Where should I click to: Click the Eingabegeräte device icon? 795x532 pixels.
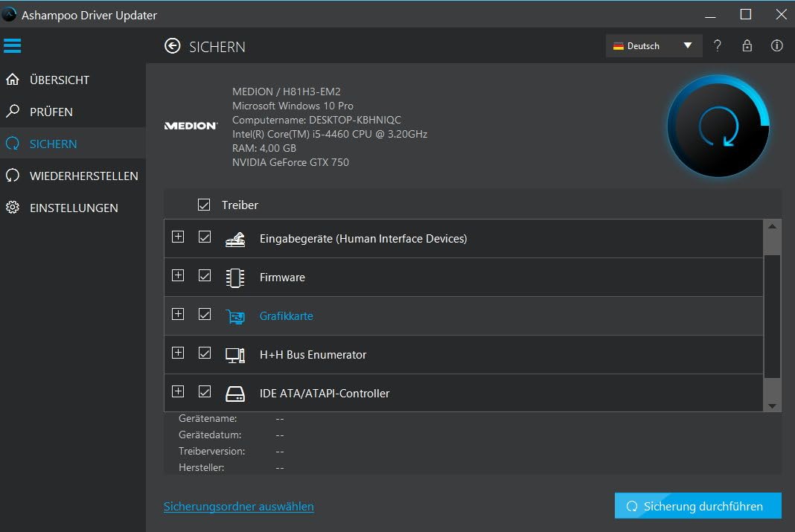click(234, 239)
